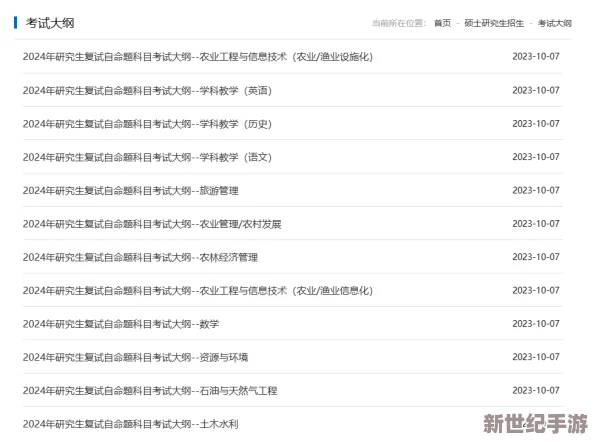The width and height of the screenshot is (594, 442).
Task: Click the 考试大纲 breadcrumb link
Action: 555,23
